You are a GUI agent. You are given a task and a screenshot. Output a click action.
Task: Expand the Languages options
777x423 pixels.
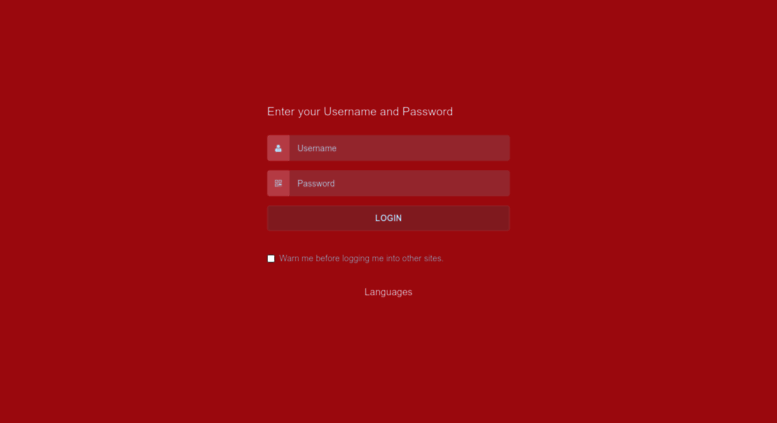(x=388, y=292)
